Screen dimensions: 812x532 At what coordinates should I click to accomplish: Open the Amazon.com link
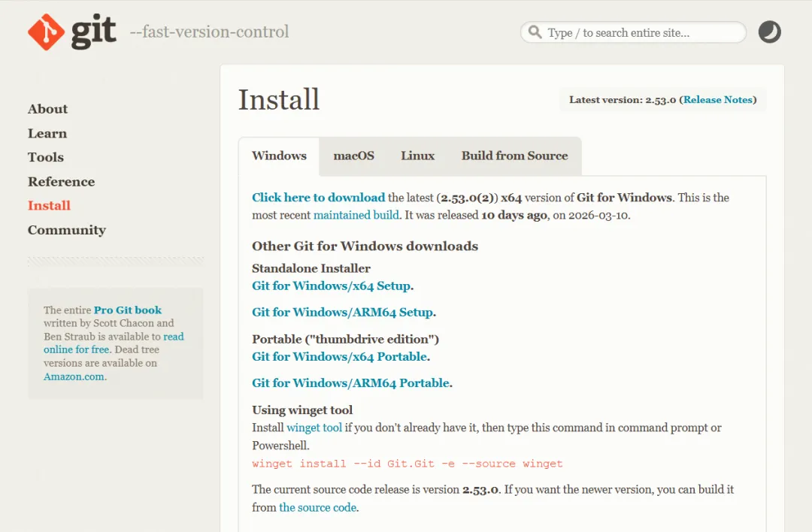coord(74,376)
